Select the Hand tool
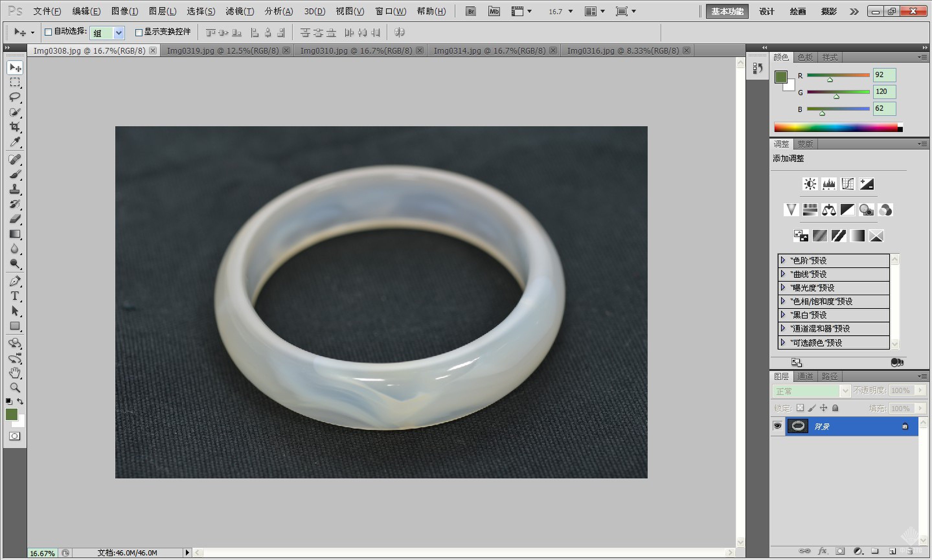The image size is (932, 560). 15,373
